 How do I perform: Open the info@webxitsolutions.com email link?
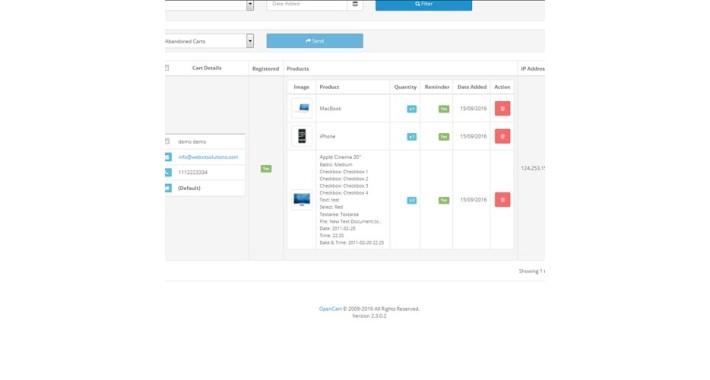(208, 157)
